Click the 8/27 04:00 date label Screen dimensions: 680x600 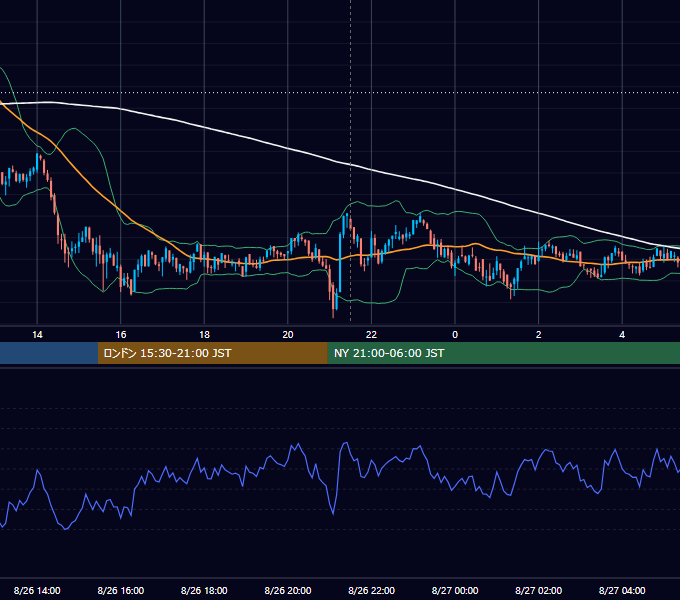[x=622, y=590]
